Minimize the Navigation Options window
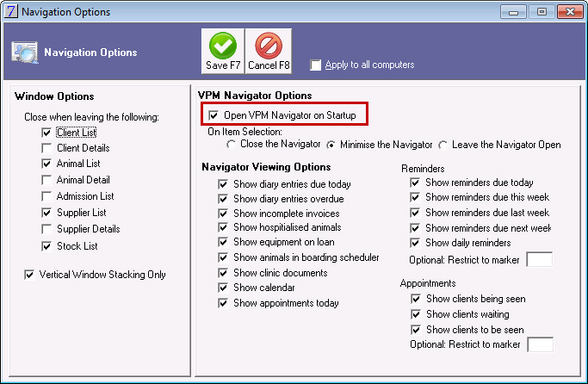Screen dimensions: 588x384 pyautogui.click(x=513, y=12)
